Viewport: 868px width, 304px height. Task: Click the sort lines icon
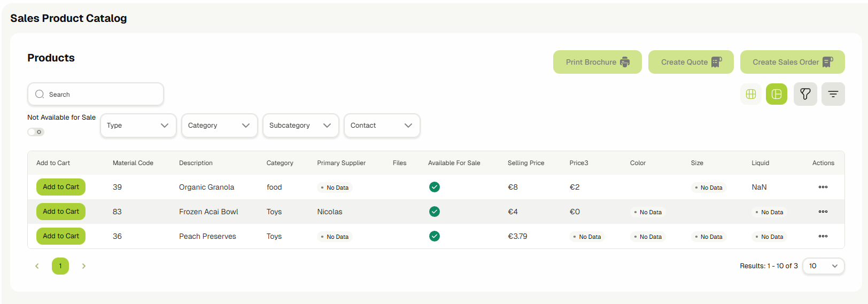coord(833,94)
